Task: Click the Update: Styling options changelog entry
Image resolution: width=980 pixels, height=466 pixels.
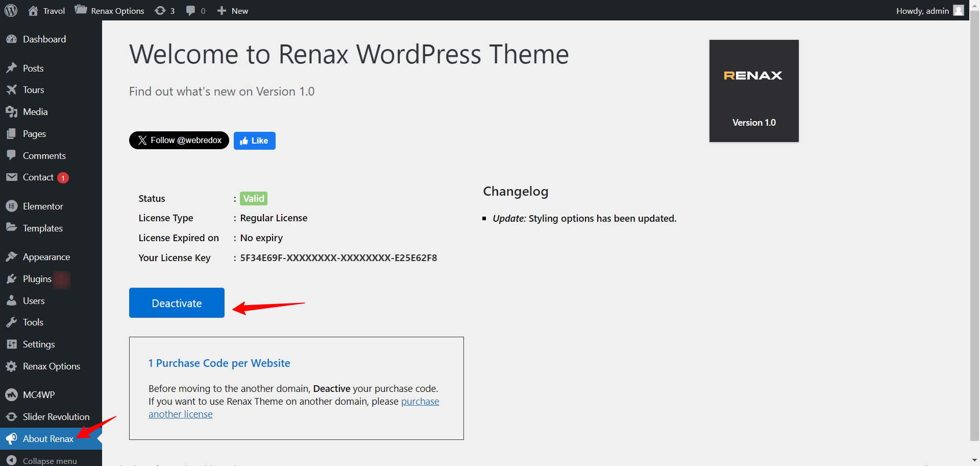Action: click(x=584, y=219)
